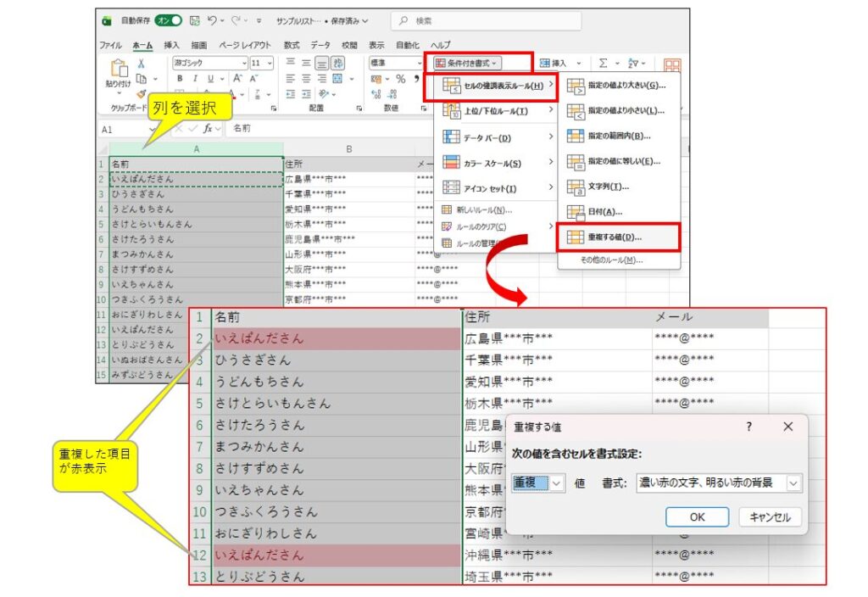The image size is (868, 597).
Task: Toggle the 自動保存 AutoSave switch
Action: (168, 20)
